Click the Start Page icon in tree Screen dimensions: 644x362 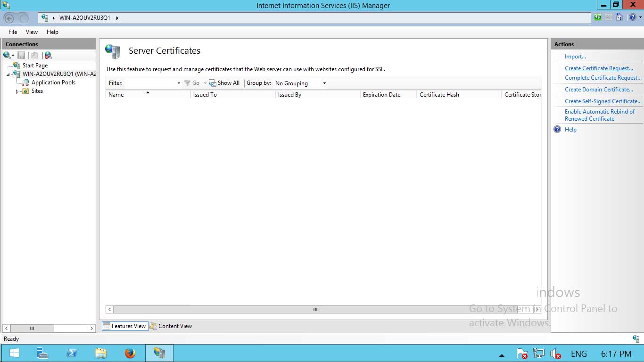click(17, 66)
